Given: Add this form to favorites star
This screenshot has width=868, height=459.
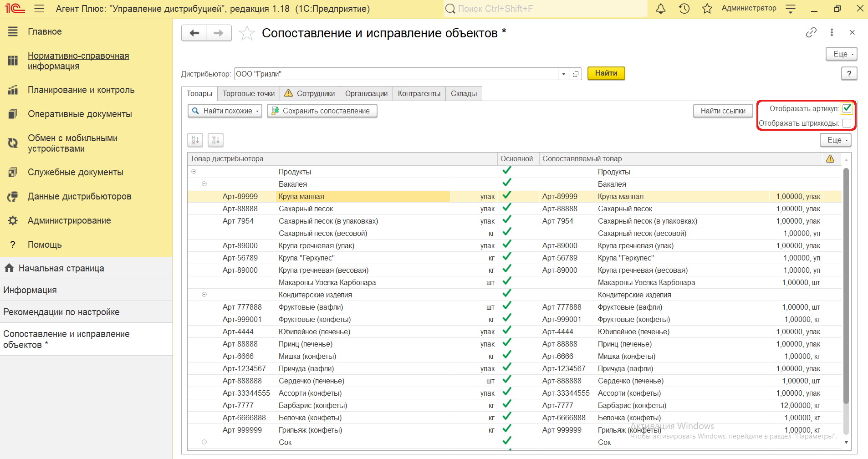Looking at the screenshot, I should point(247,33).
